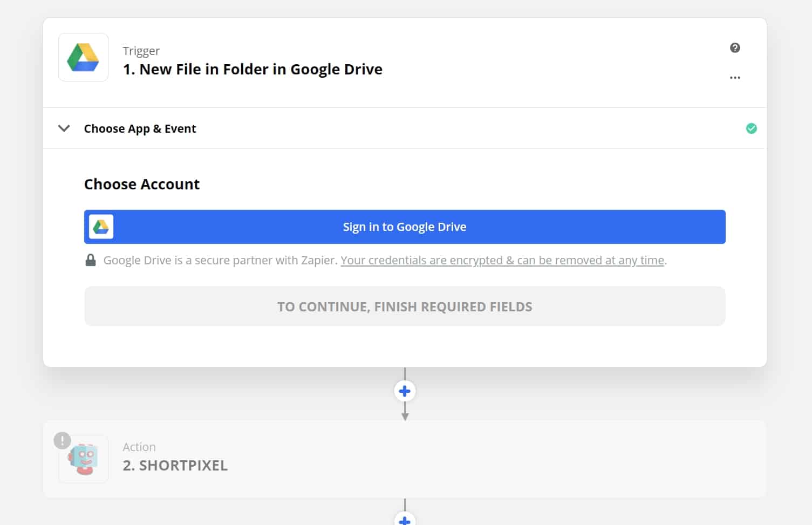Click the Trigger label above step title
The image size is (812, 525).
coord(141,51)
